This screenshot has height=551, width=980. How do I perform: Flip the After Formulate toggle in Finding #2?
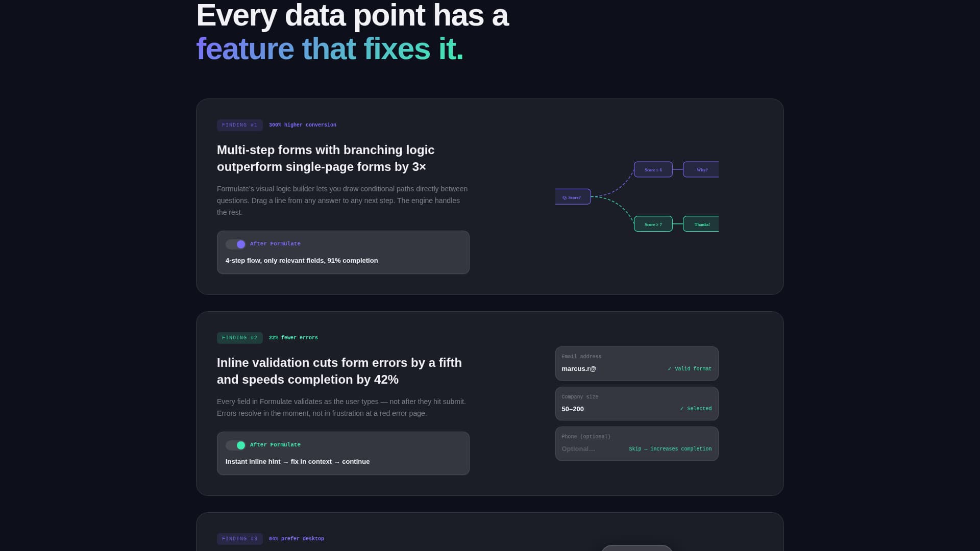point(235,445)
